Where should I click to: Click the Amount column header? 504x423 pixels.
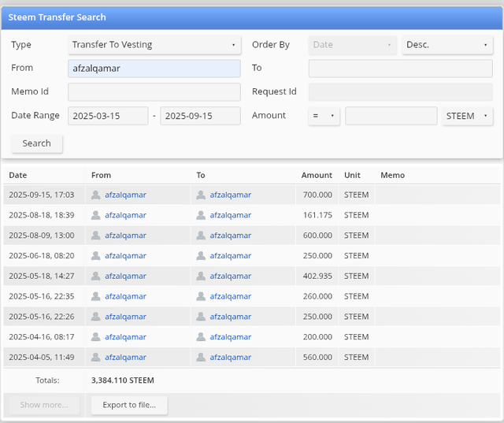pyautogui.click(x=317, y=175)
